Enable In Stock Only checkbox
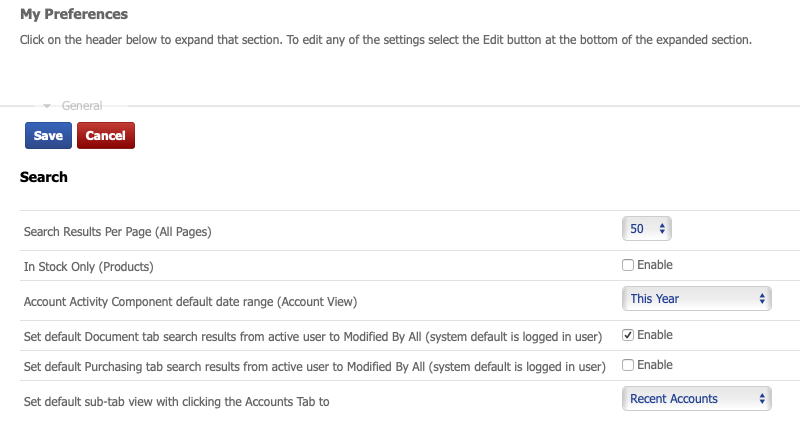 628,265
